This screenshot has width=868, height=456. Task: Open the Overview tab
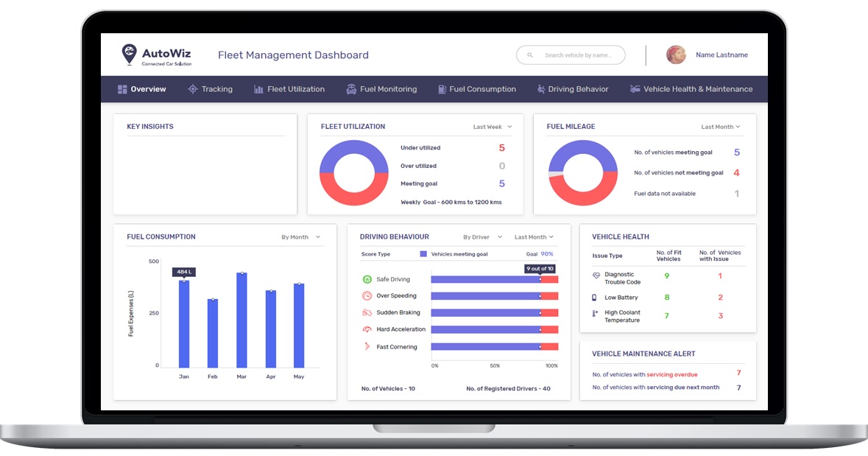141,89
